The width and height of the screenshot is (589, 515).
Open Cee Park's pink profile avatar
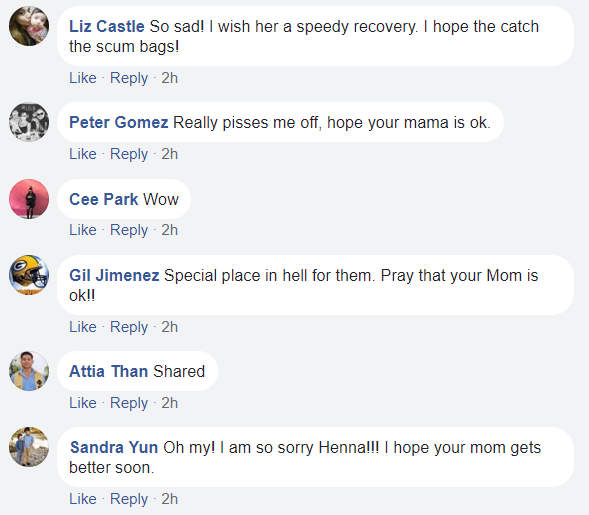(x=29, y=199)
